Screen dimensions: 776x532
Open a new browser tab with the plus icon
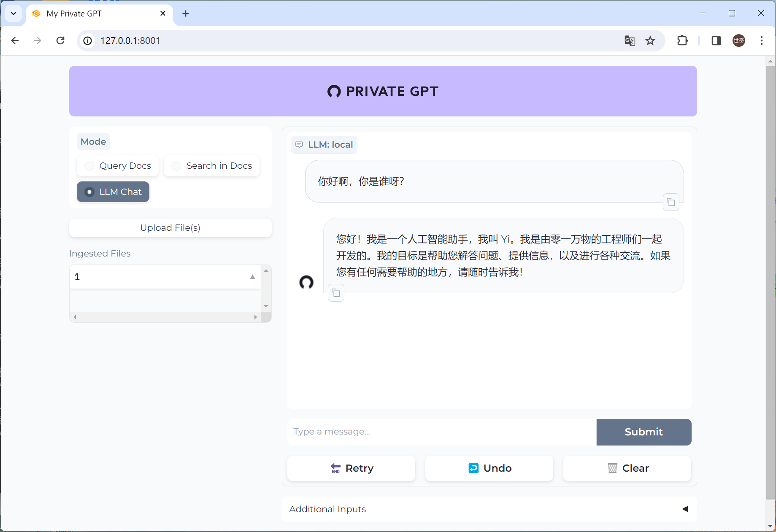[x=186, y=14]
